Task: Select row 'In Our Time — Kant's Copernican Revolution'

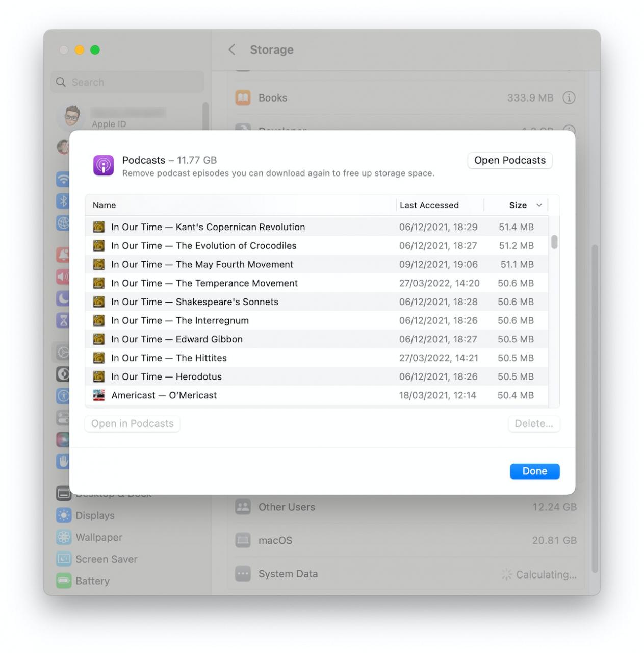Action: coord(317,227)
